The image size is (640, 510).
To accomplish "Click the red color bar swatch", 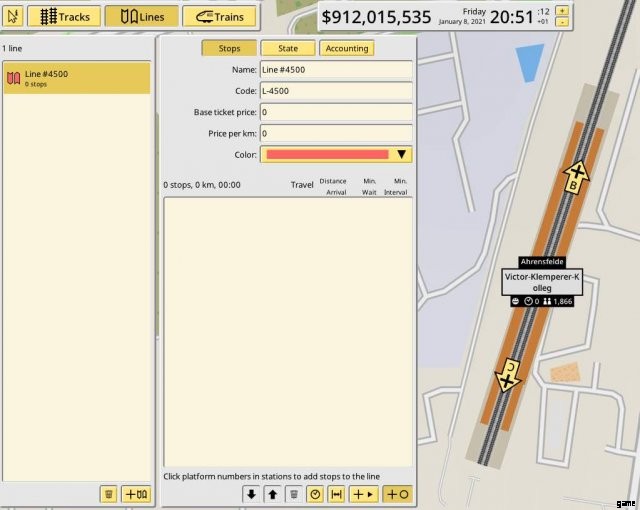I will coord(327,154).
